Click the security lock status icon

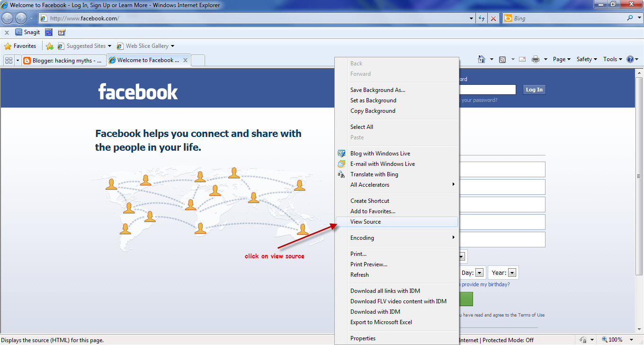tap(583, 340)
